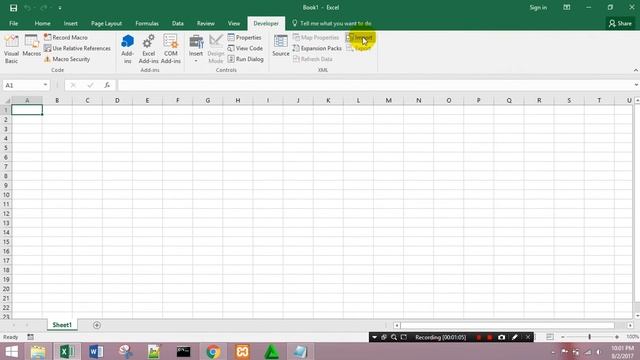The height and width of the screenshot is (360, 640).
Task: Select row 10 header
Action: tap(6, 195)
